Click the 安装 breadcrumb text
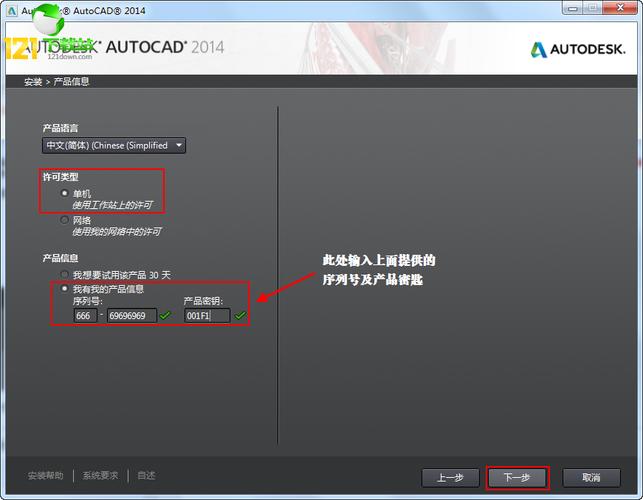The height and width of the screenshot is (500, 643). [33, 82]
